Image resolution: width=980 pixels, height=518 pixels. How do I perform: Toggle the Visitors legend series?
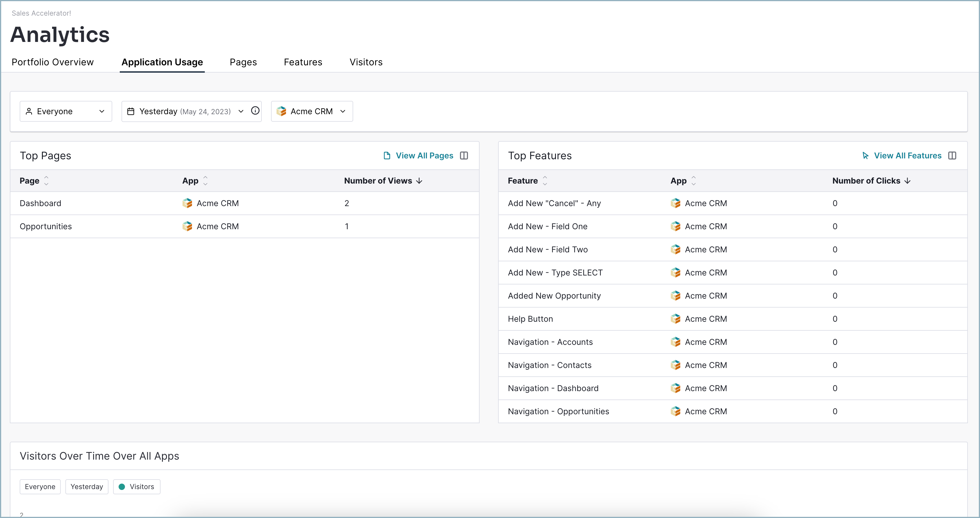[x=137, y=486]
